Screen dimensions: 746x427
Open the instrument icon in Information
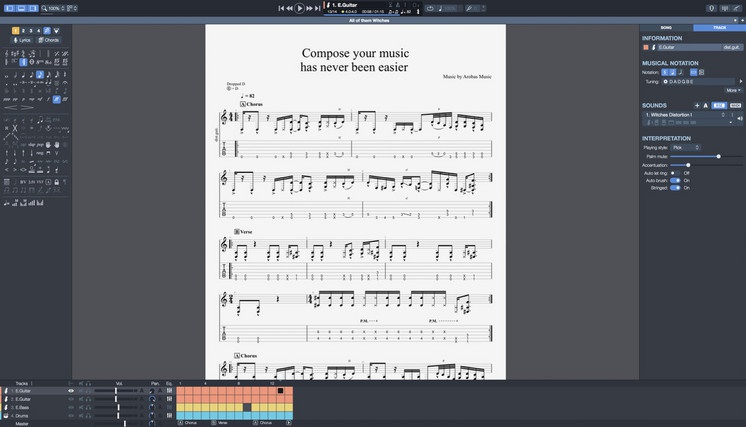tap(654, 47)
